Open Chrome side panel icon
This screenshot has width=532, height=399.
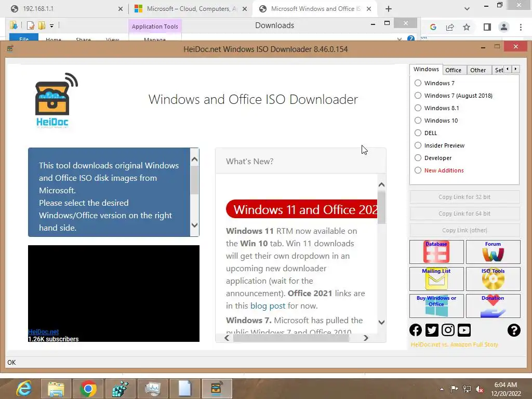coord(487,27)
